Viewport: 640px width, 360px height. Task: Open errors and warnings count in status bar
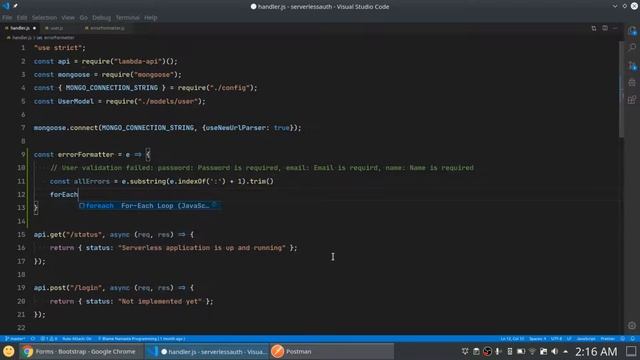(49, 339)
